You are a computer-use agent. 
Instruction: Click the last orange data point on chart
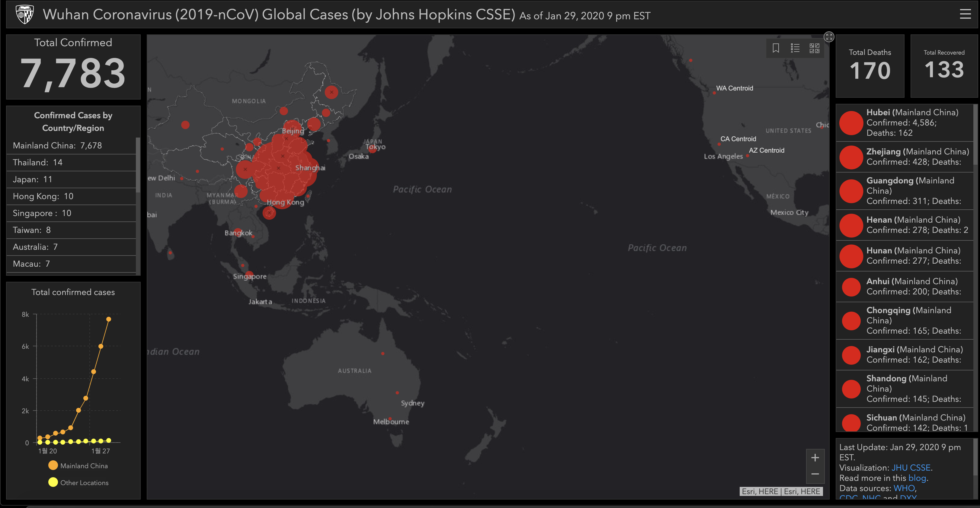point(108,319)
